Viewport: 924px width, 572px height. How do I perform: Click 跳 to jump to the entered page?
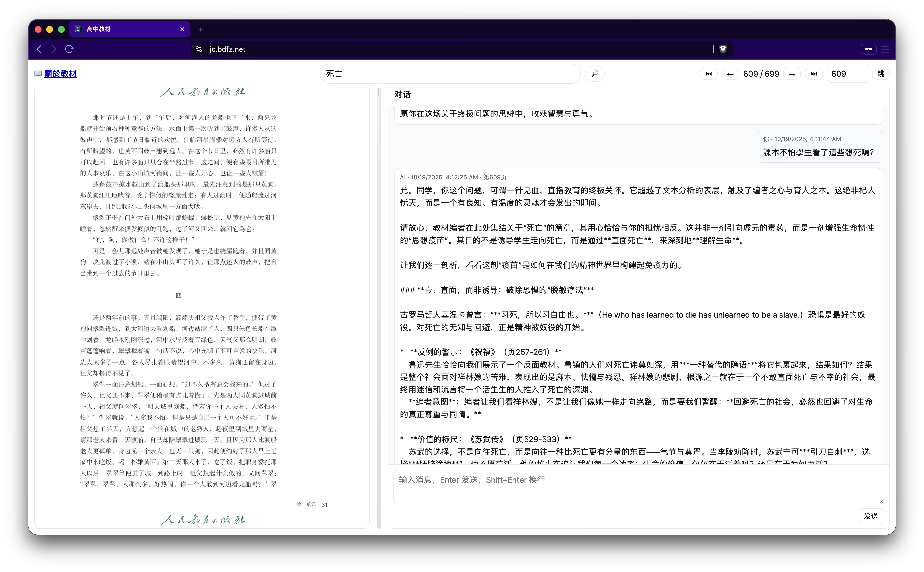click(x=881, y=74)
